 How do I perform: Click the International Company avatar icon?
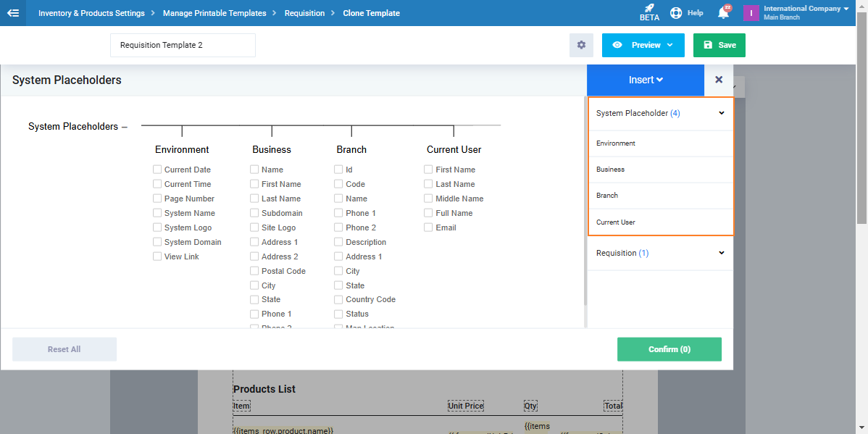click(751, 13)
